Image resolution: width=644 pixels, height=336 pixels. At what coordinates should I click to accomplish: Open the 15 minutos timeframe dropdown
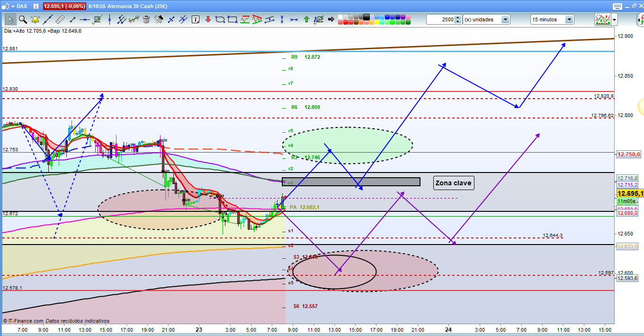(x=569, y=19)
